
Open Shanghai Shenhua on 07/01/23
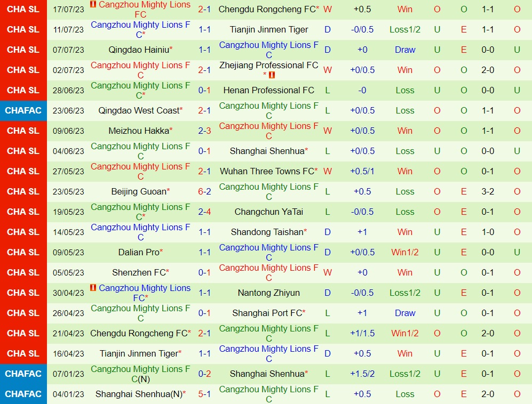[x=267, y=374]
